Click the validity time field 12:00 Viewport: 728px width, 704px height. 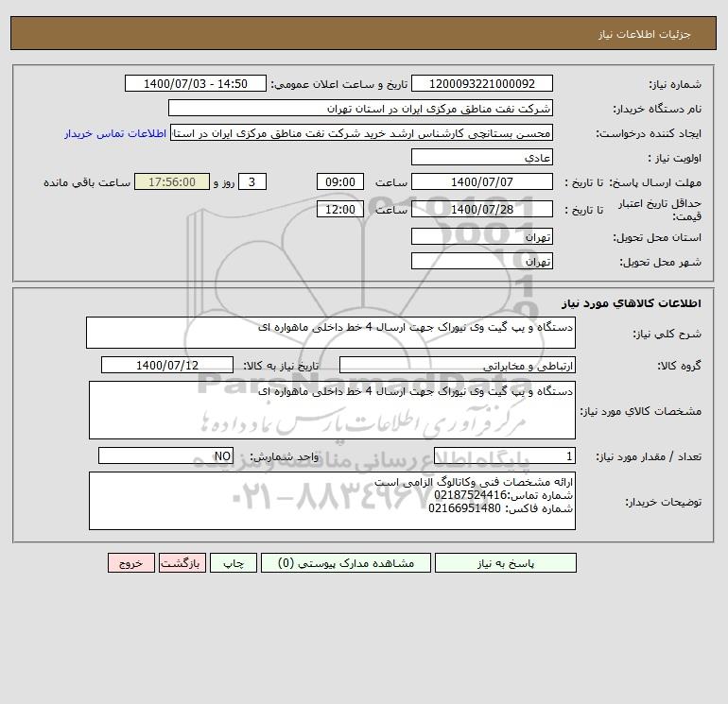point(340,209)
